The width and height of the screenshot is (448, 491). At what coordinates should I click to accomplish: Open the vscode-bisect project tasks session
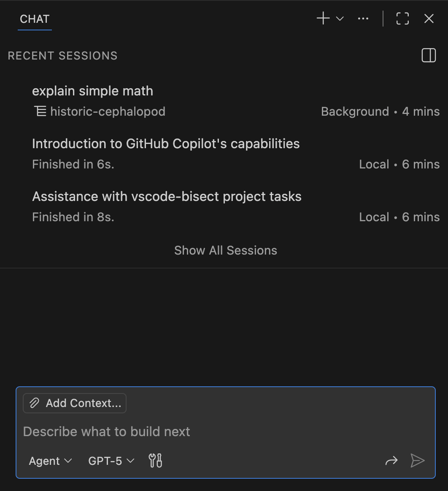coord(167,196)
